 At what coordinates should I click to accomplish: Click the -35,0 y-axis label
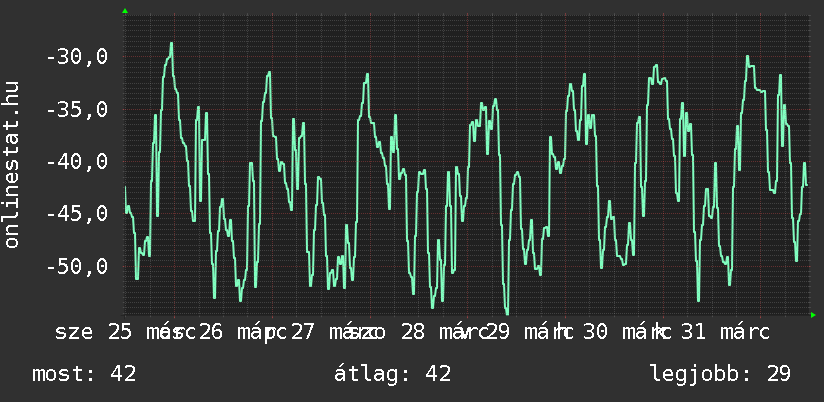click(77, 109)
